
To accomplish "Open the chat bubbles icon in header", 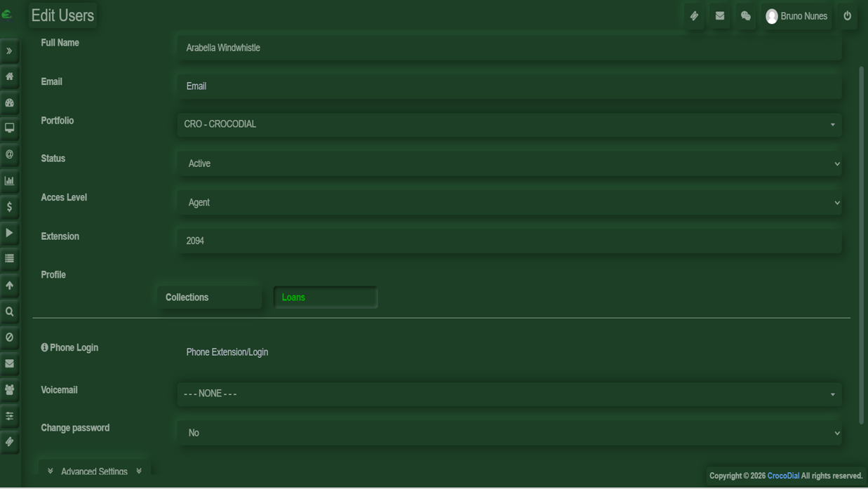I will [x=746, y=16].
